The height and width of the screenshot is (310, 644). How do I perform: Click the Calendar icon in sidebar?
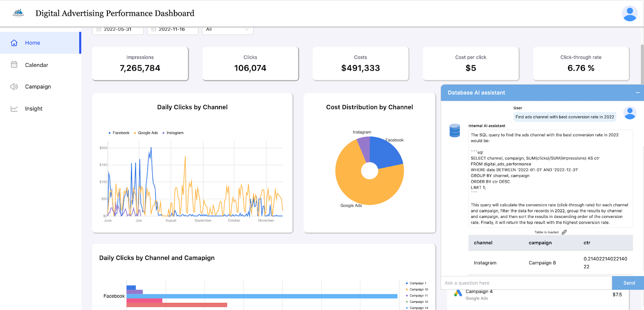pos(14,65)
